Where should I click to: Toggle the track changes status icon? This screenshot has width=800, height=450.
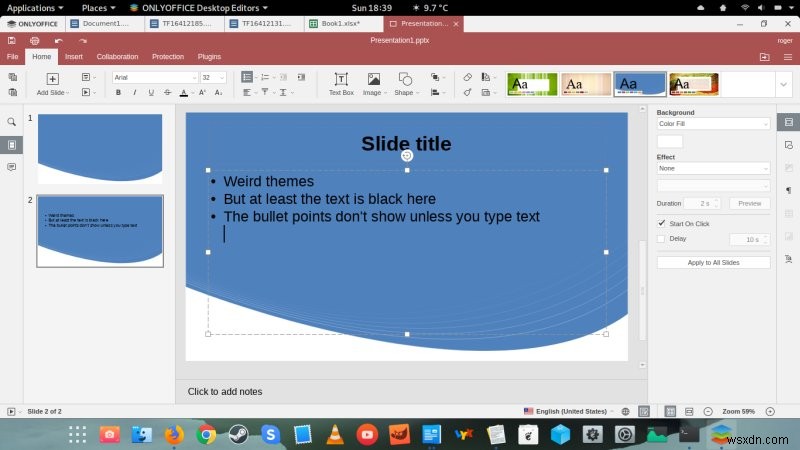(x=644, y=411)
